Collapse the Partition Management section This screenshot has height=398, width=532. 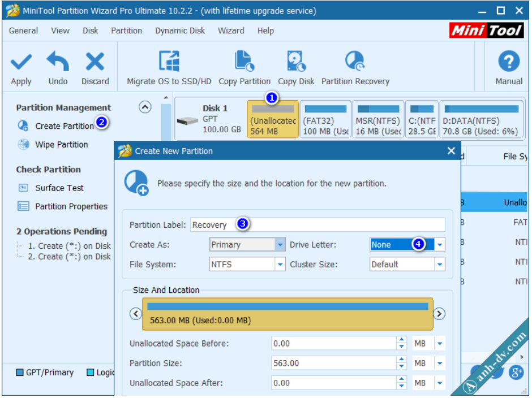(145, 107)
